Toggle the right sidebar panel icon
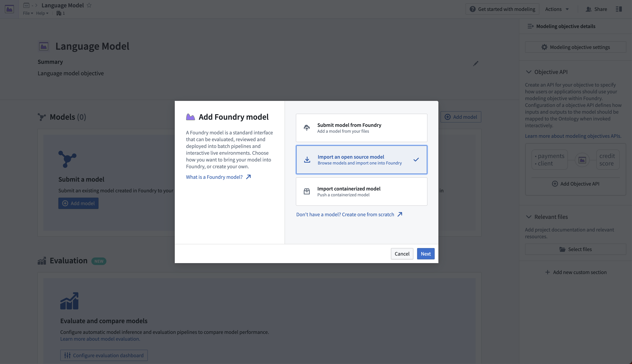Screen dimensions: 632x364 (619, 9)
